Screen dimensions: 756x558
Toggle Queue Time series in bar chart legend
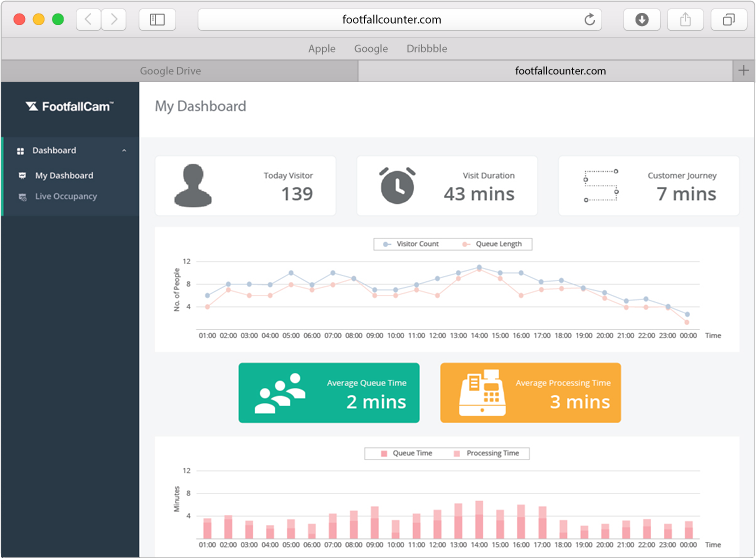[405, 453]
